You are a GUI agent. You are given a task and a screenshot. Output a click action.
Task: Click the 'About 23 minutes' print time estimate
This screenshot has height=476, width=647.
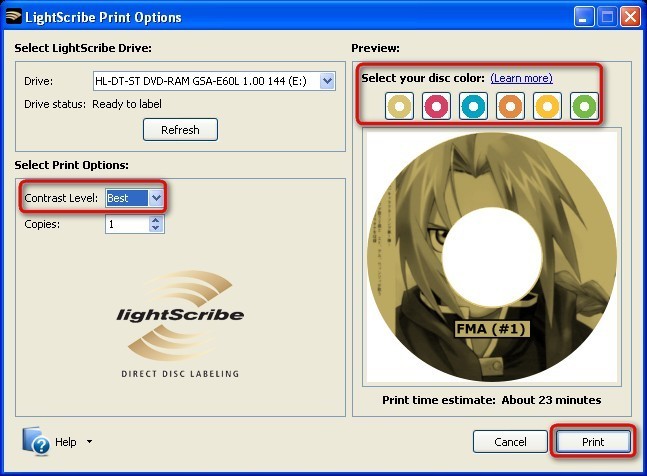coord(551,400)
